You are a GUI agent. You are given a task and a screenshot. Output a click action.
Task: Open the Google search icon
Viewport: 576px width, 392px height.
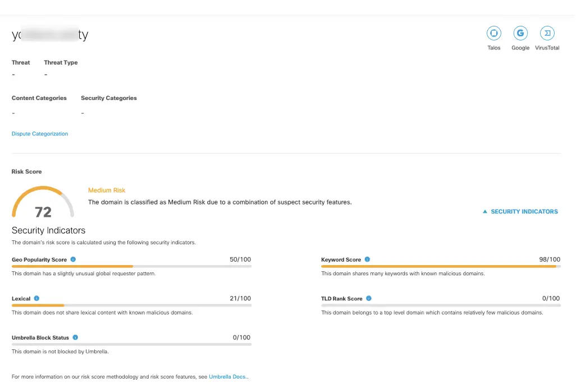520,33
